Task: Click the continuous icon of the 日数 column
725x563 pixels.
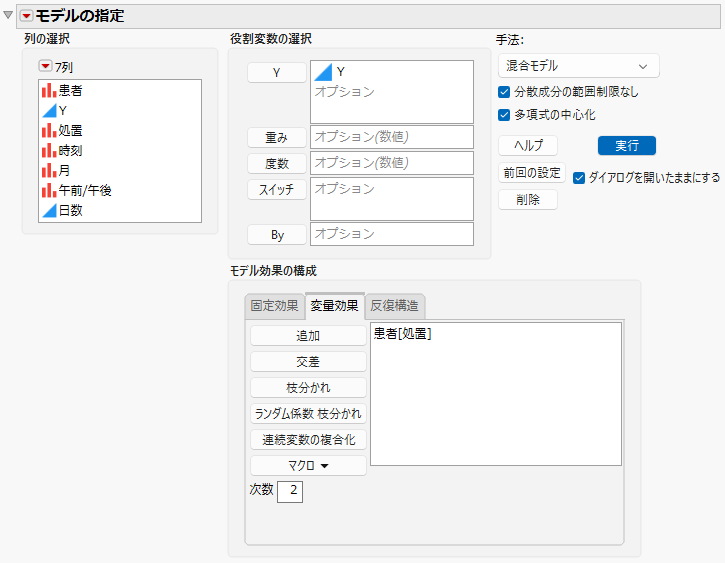Action: 49,211
